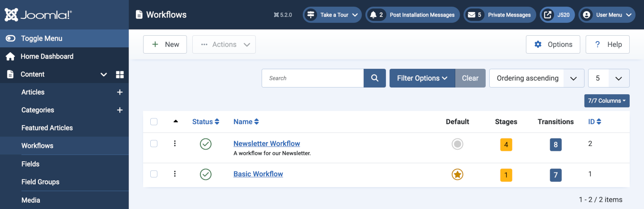Toggle the sidebar menu switch
The height and width of the screenshot is (209, 644).
[10, 38]
